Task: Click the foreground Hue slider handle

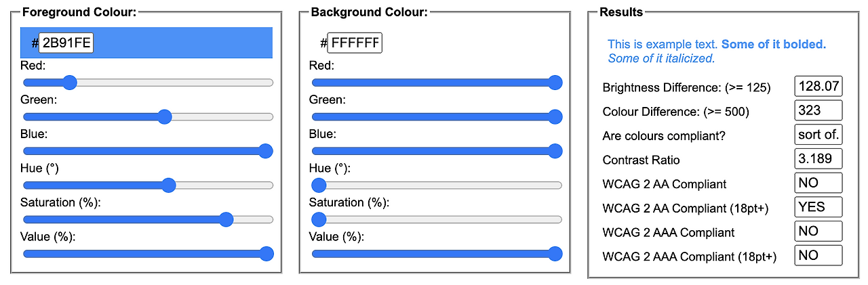Action: pos(169,185)
